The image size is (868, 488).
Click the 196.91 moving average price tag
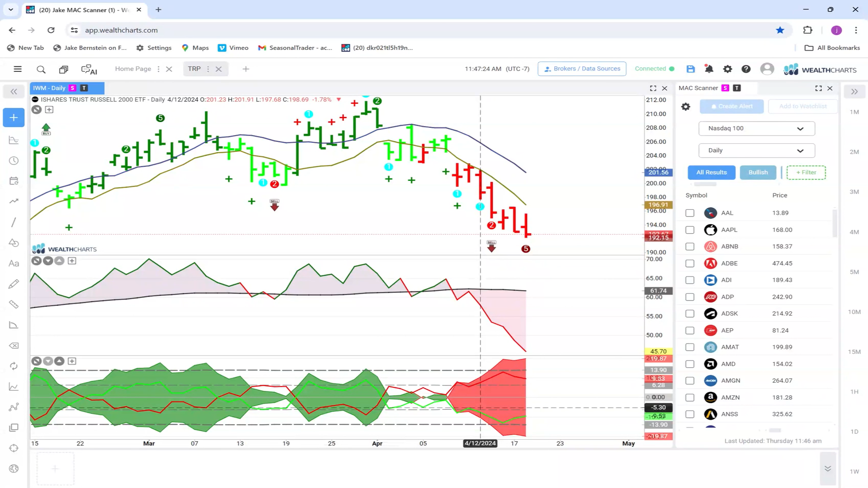tap(658, 205)
